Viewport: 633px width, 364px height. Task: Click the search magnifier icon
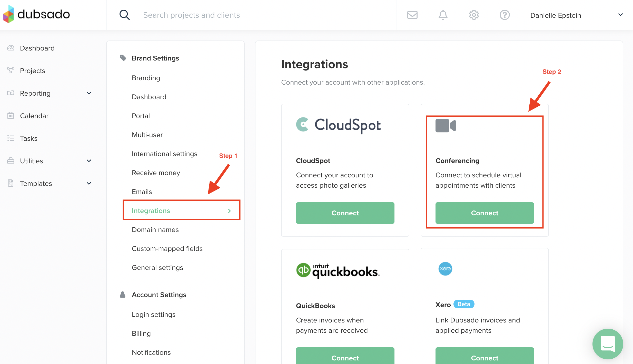124,15
